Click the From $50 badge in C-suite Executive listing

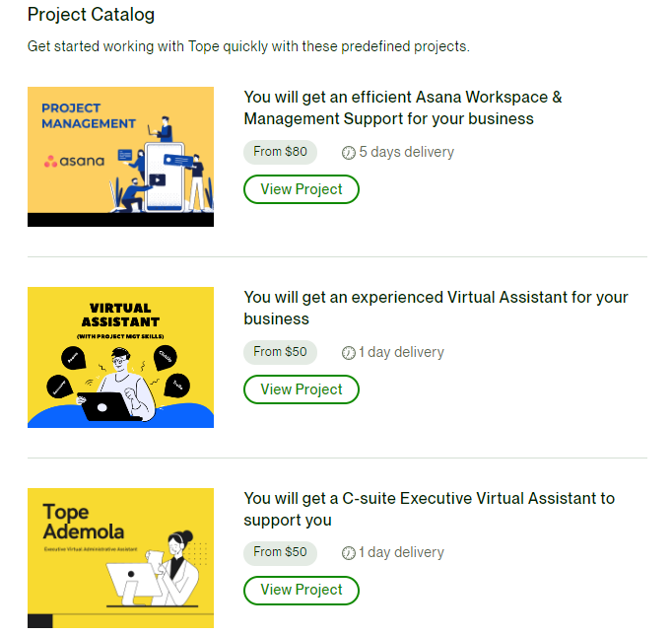tap(280, 552)
